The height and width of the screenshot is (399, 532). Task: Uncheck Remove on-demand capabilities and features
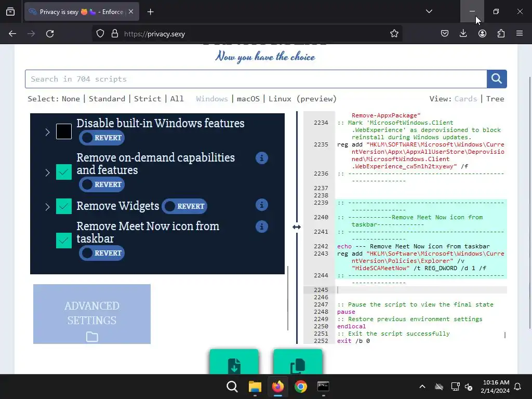pos(64,172)
